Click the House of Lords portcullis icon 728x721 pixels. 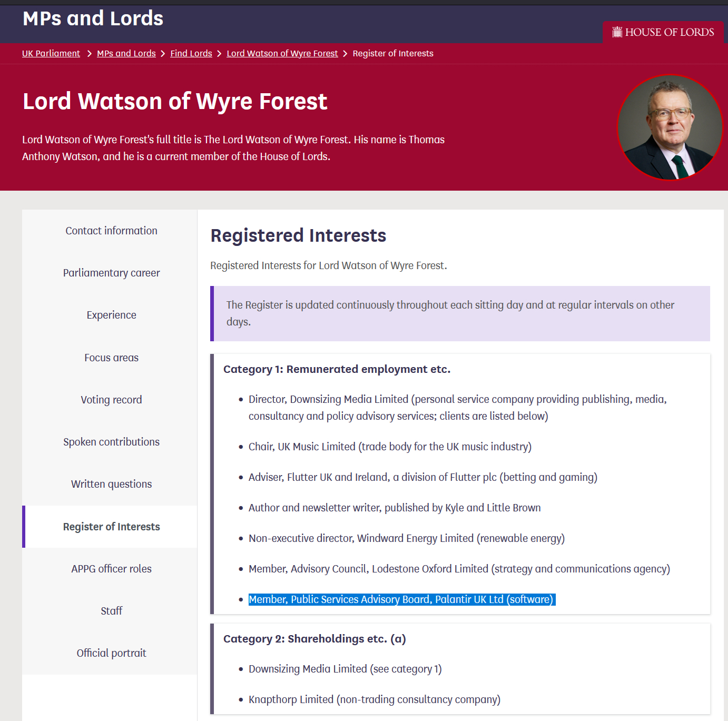pyautogui.click(x=617, y=32)
